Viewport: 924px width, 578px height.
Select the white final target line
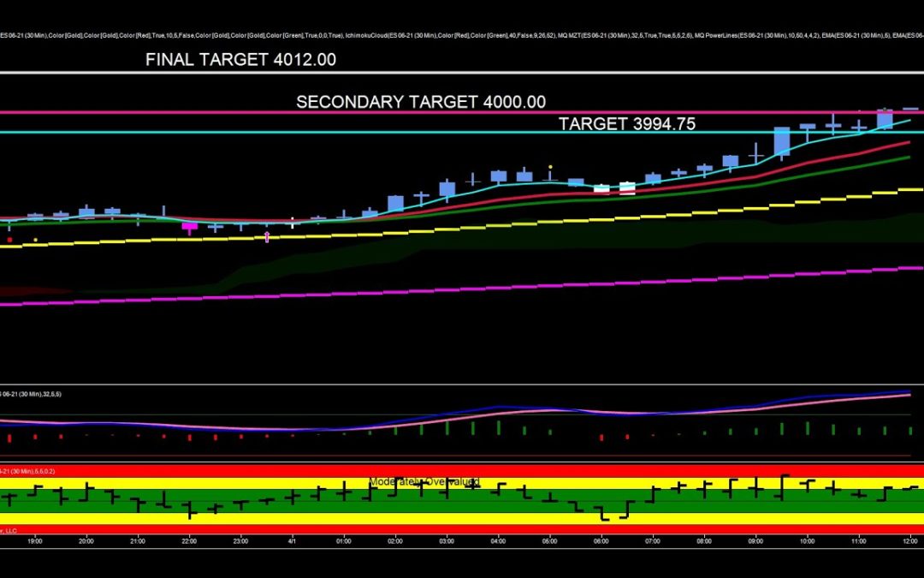pyautogui.click(x=462, y=73)
